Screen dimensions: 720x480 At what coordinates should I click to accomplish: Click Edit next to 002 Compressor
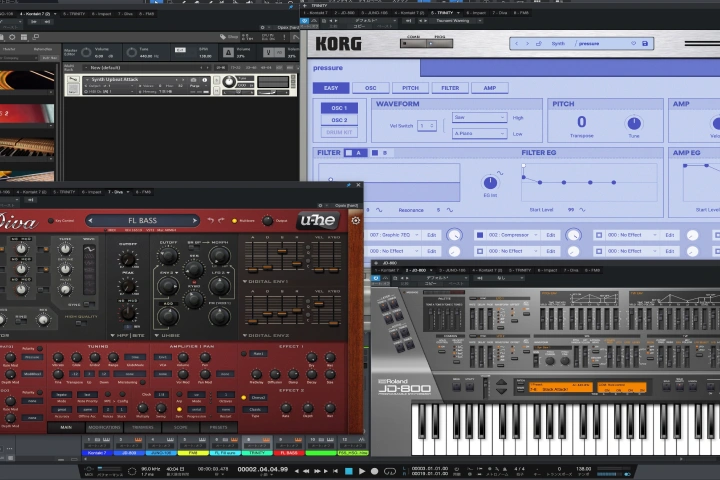coord(551,235)
